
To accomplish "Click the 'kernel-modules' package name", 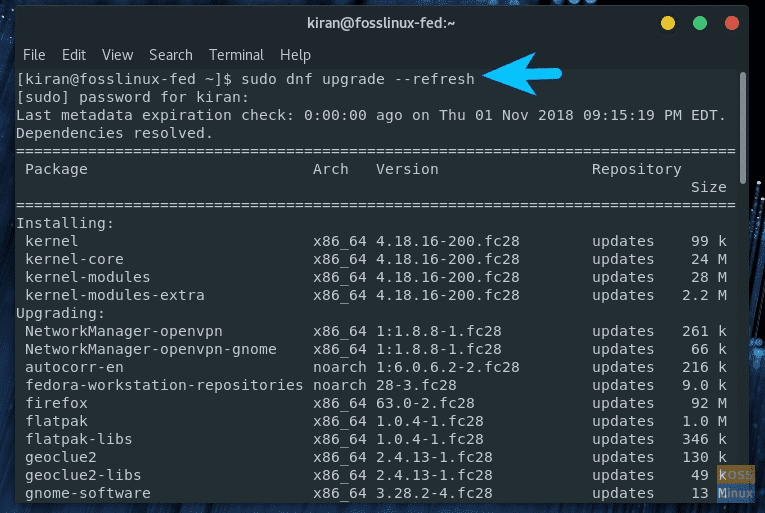I will pyautogui.click(x=87, y=277).
